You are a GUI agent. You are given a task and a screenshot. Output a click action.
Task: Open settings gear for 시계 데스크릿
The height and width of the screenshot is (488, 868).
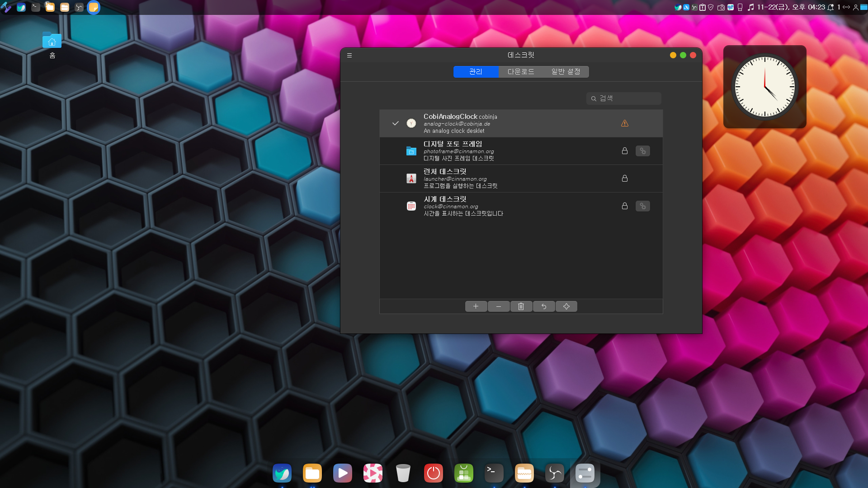click(643, 206)
